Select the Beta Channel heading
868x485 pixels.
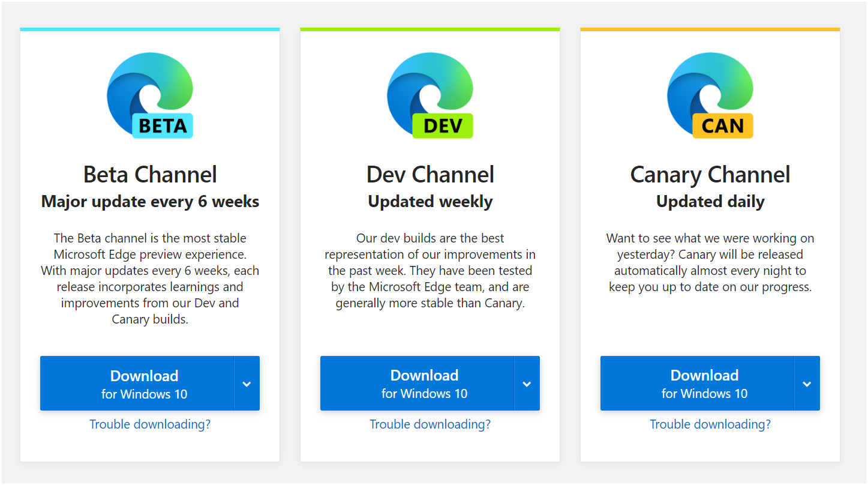pos(150,174)
